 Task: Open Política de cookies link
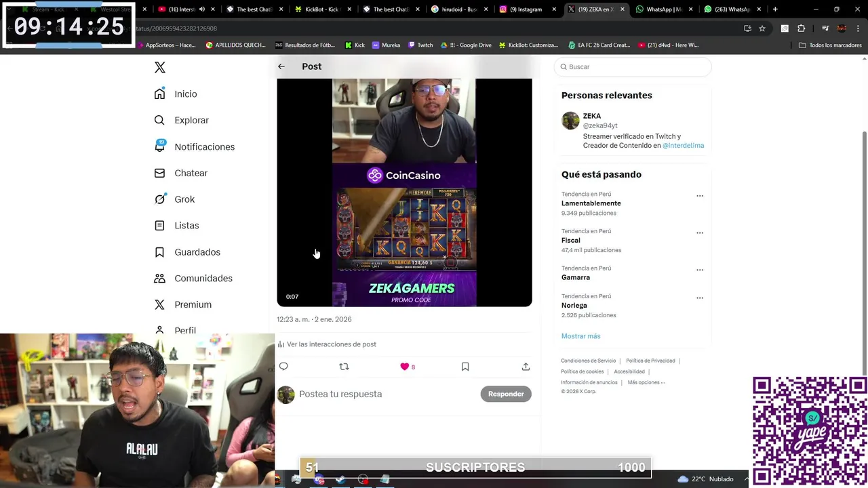coord(582,371)
